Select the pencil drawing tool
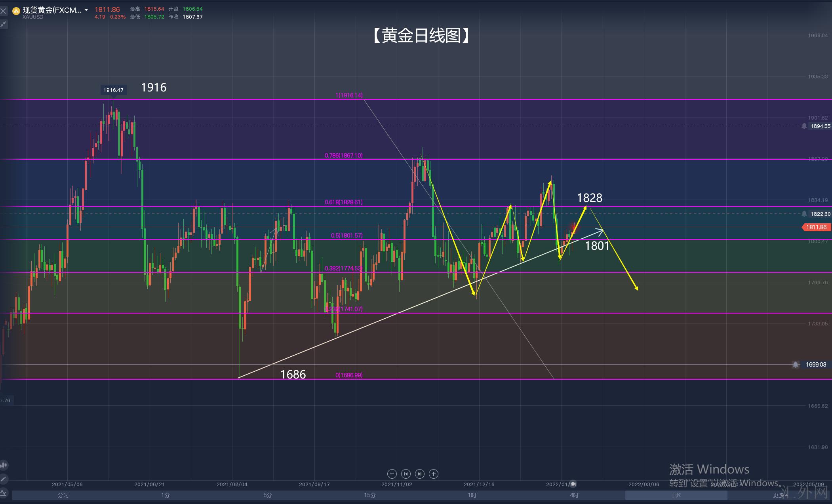Screen dimensions: 832x504 pyautogui.click(x=4, y=479)
